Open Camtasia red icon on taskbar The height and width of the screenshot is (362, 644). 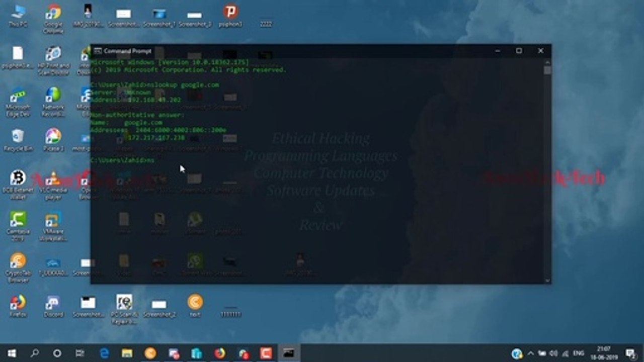pos(266,353)
